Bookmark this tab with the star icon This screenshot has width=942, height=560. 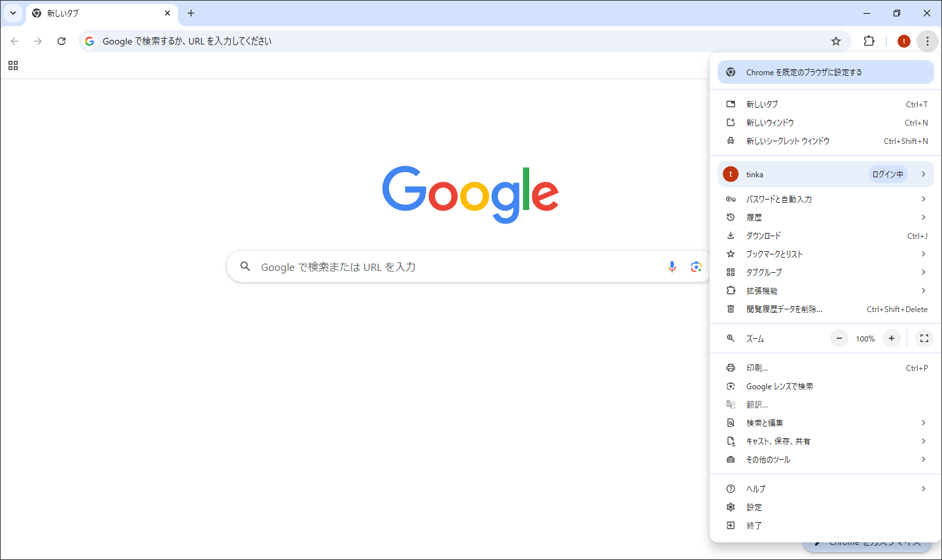[x=836, y=41]
